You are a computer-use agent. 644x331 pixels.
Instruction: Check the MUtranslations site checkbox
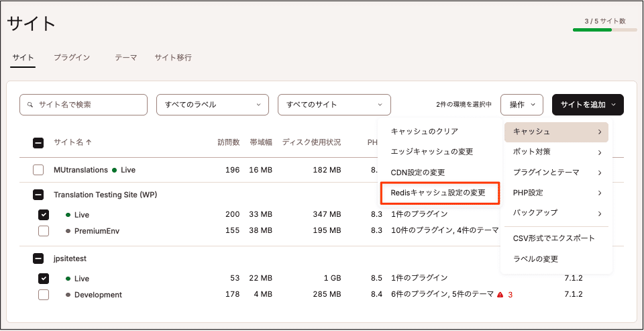click(38, 170)
